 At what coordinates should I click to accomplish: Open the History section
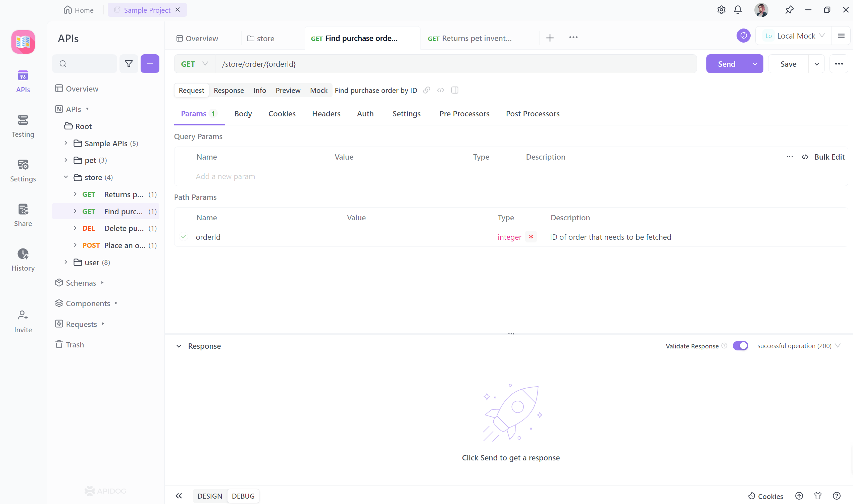pos(23,260)
